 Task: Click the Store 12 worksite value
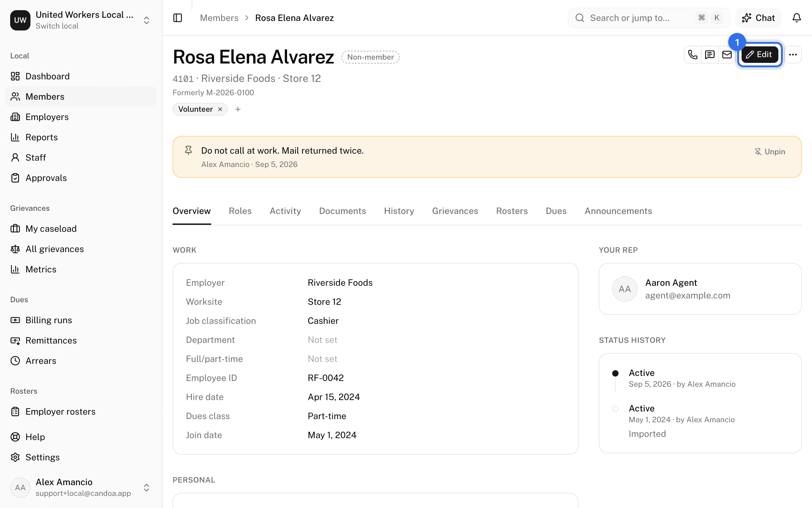click(324, 302)
